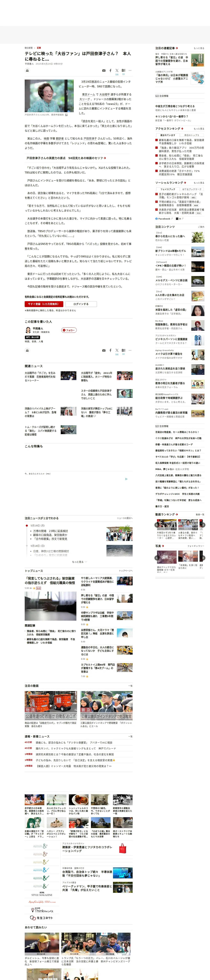Click 戸田奈津子 portrait photo in article
This screenshot has height=980, width=210.
pos(49,96)
